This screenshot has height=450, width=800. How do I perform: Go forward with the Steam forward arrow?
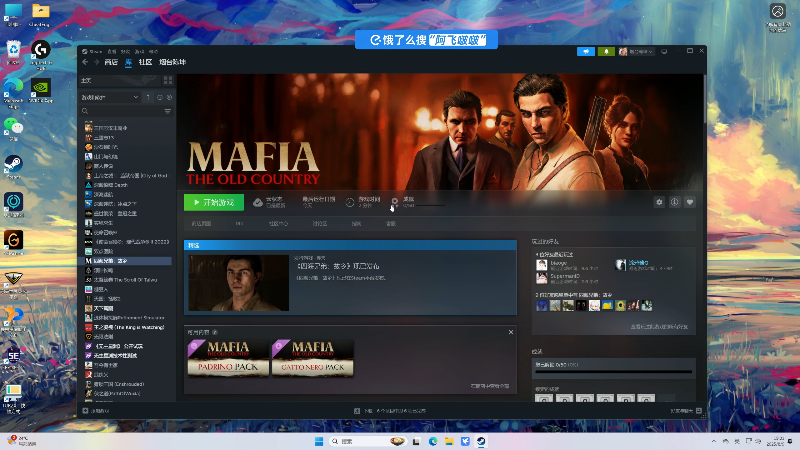pos(96,62)
